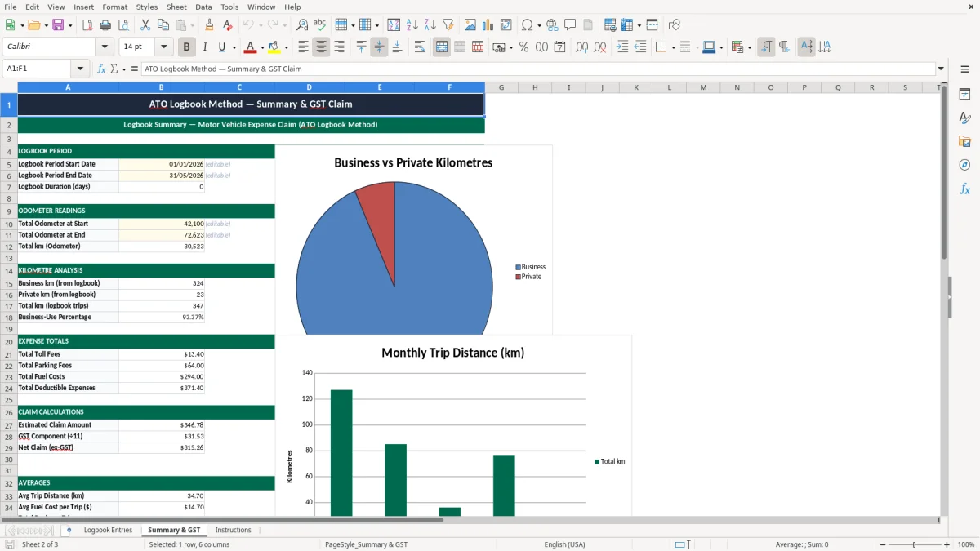Click Merge and Center Cells icon
The width and height of the screenshot is (980, 551).
pyautogui.click(x=442, y=47)
